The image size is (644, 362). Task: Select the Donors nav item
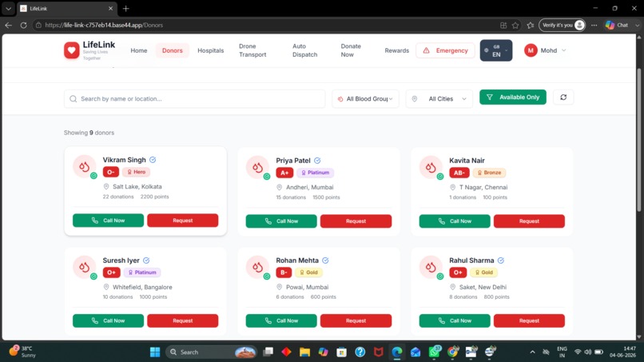coord(172,50)
